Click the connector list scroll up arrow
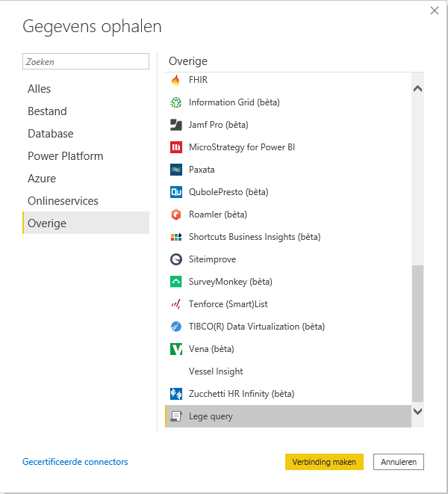This screenshot has height=494, width=448. (417, 89)
